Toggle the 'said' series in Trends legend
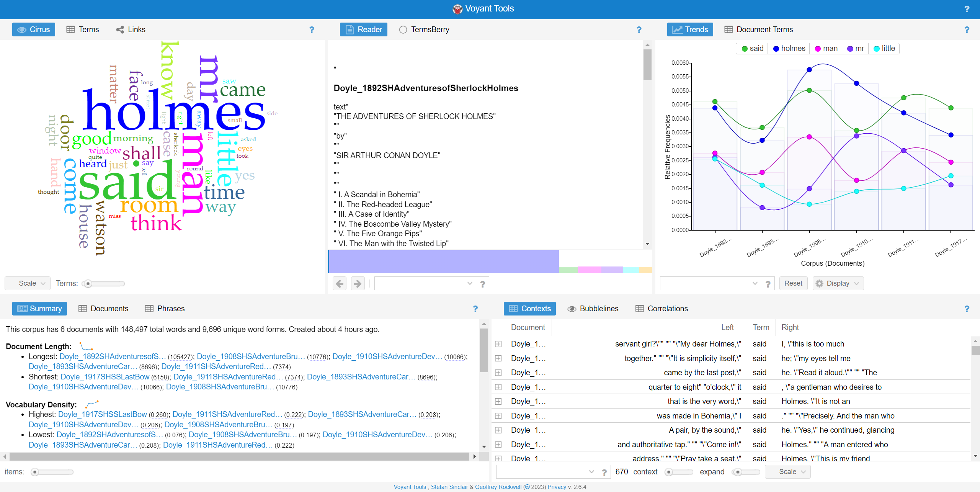This screenshot has width=980, height=492. click(752, 49)
